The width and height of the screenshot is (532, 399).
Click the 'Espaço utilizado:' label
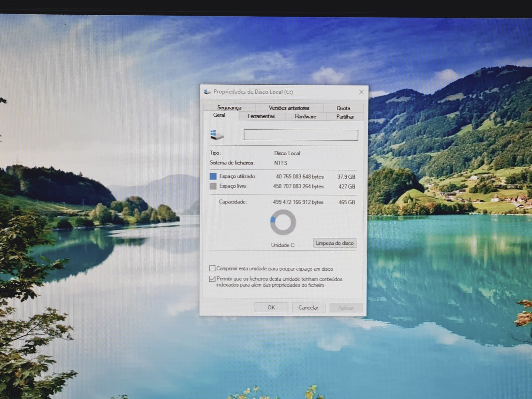[238, 176]
